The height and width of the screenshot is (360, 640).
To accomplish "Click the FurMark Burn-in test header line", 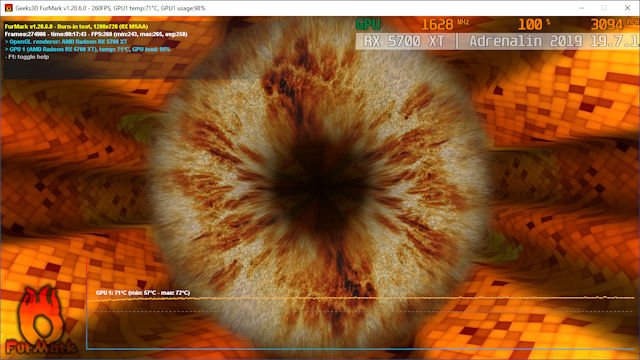I will [x=76, y=27].
